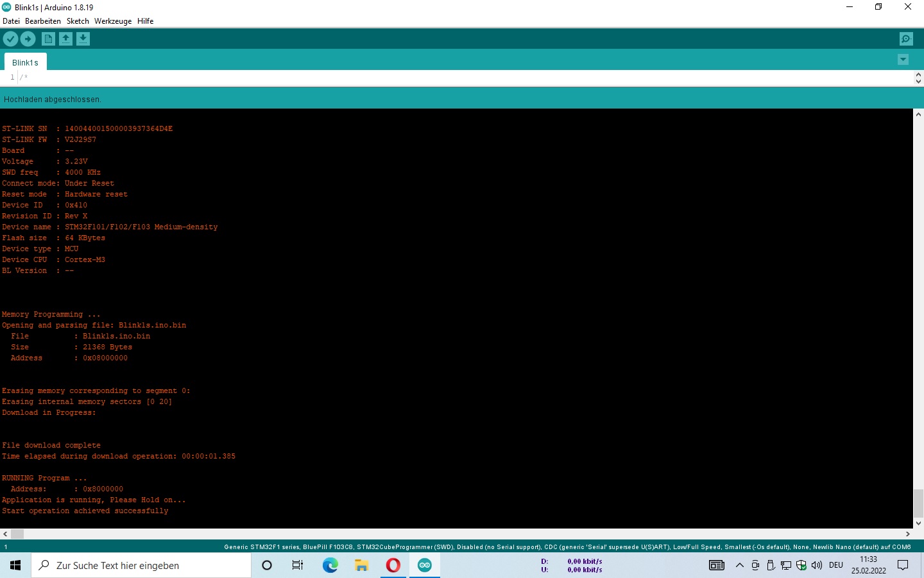Click the console horizontal scroll right arrow
Viewport: 924px width, 578px height.
click(x=908, y=534)
